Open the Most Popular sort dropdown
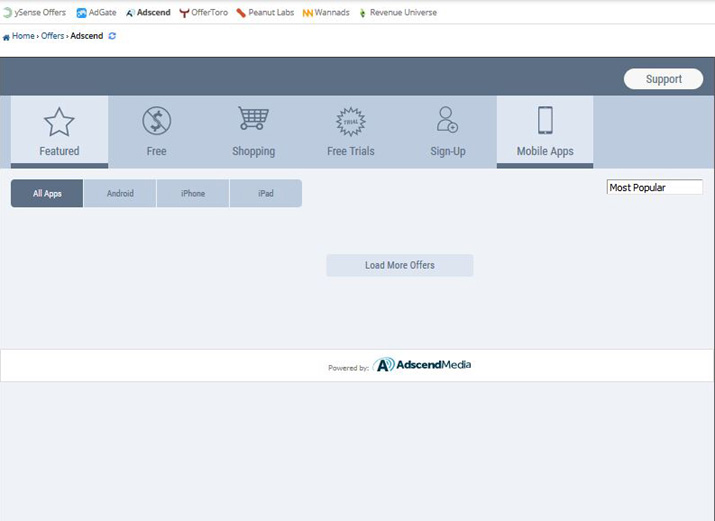Screen dimensions: 715x521 [x=654, y=187]
